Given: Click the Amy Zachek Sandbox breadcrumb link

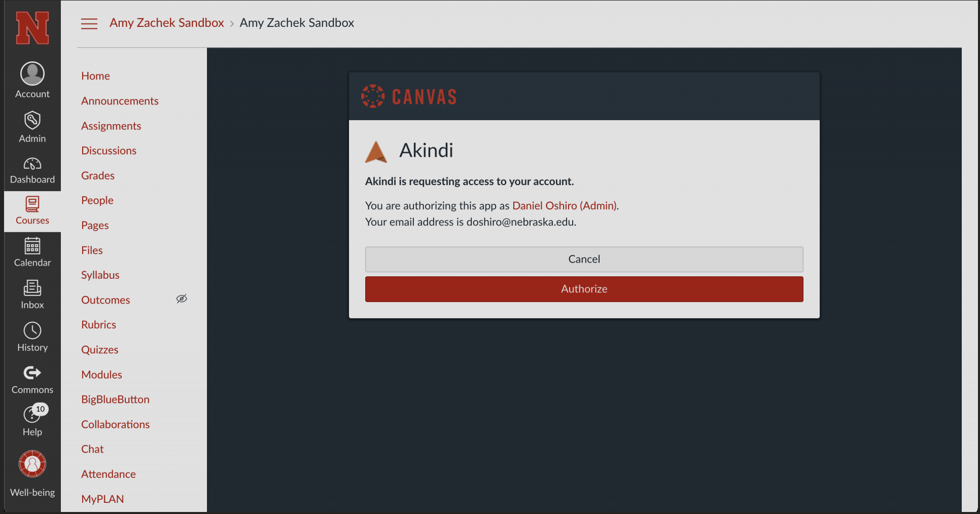Looking at the screenshot, I should (x=166, y=23).
